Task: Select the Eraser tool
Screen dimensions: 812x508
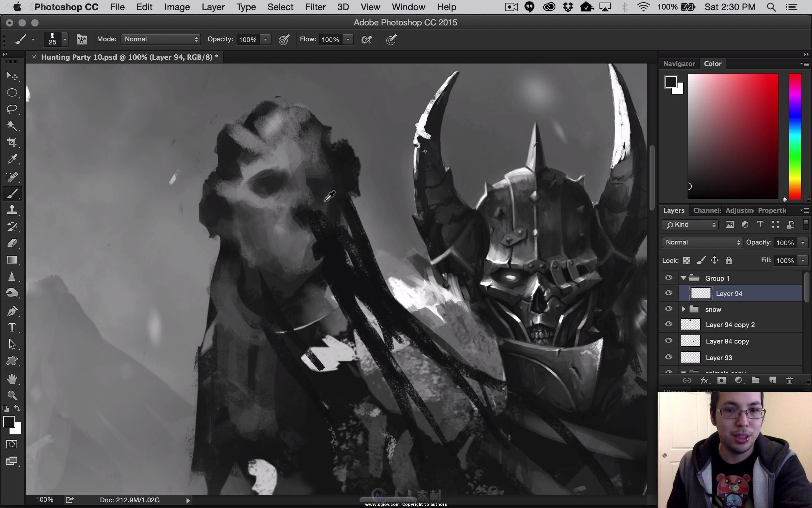Action: (x=12, y=243)
